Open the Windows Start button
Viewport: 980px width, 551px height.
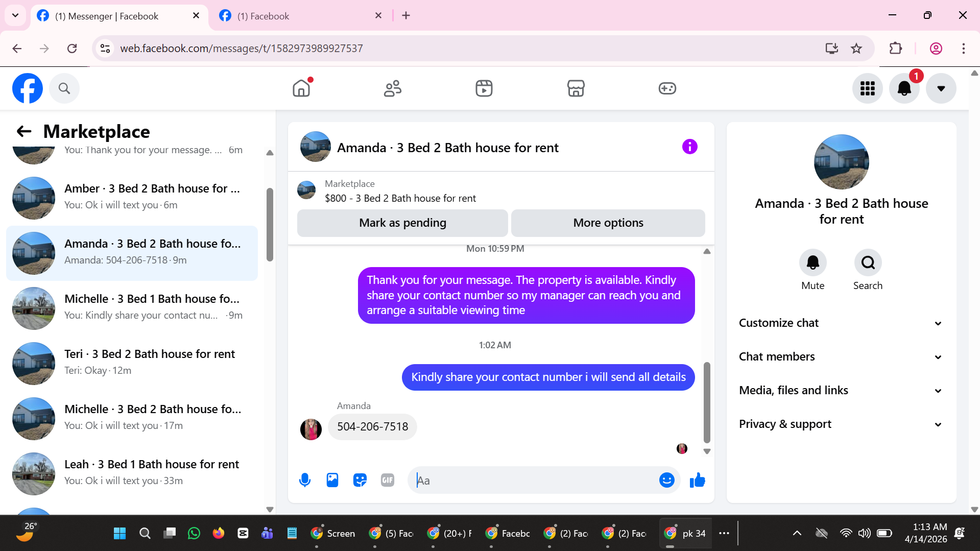pos(120,534)
